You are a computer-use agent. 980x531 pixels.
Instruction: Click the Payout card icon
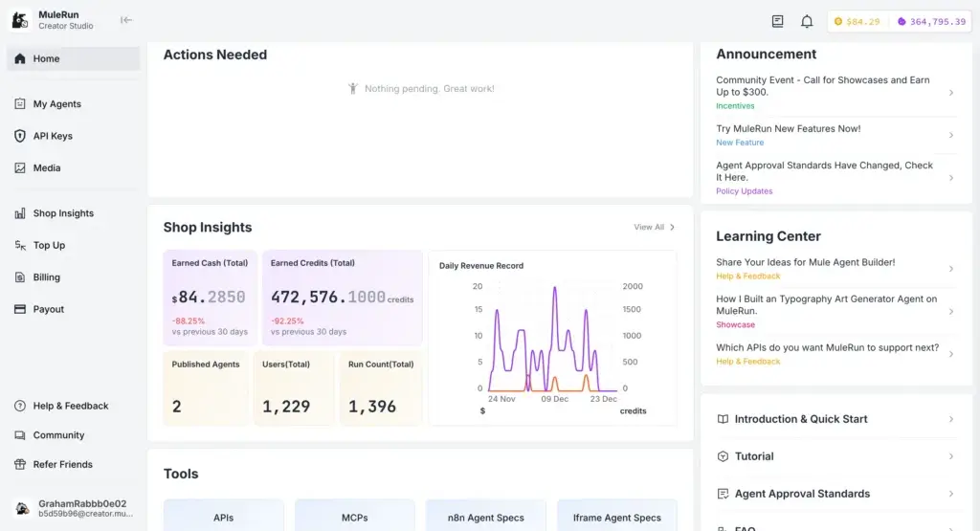(x=20, y=309)
